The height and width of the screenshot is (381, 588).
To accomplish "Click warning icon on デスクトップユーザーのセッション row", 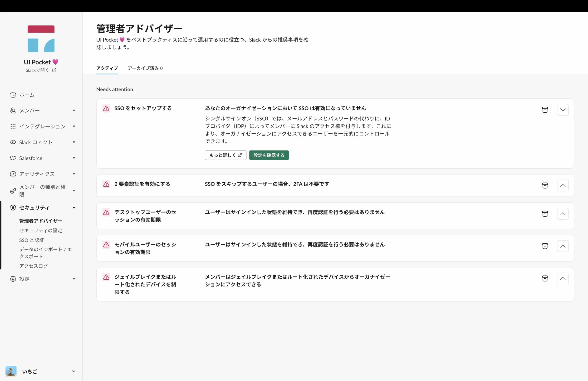I will coord(106,212).
